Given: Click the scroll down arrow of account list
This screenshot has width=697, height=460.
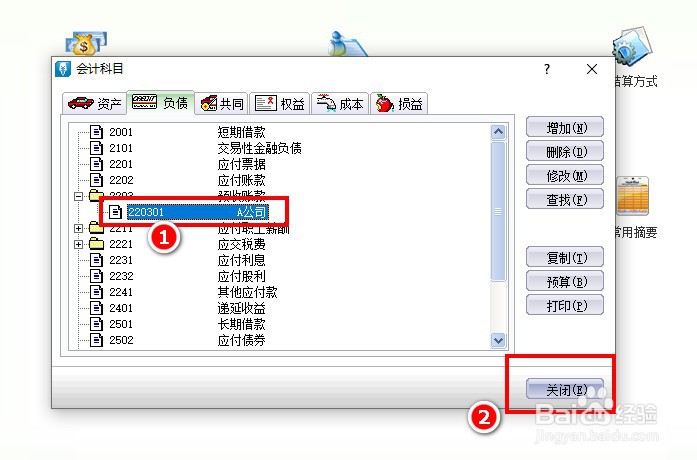Looking at the screenshot, I should 498,340.
